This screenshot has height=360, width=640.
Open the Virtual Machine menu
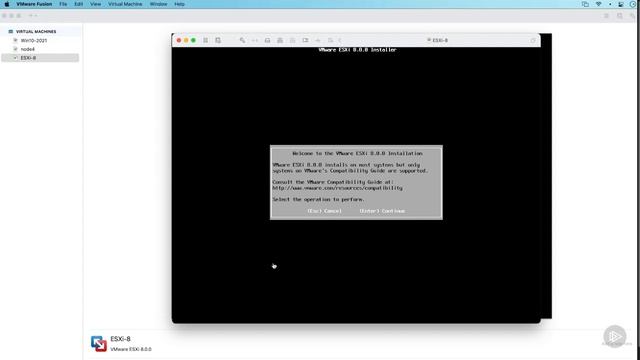pos(125,4)
